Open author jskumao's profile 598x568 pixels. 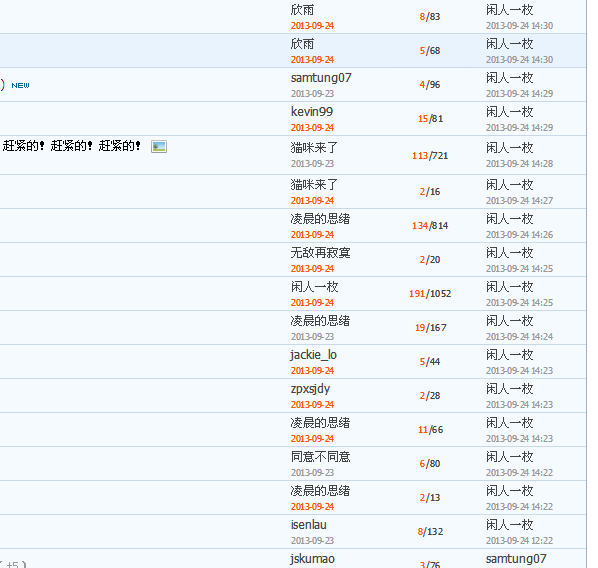312,559
